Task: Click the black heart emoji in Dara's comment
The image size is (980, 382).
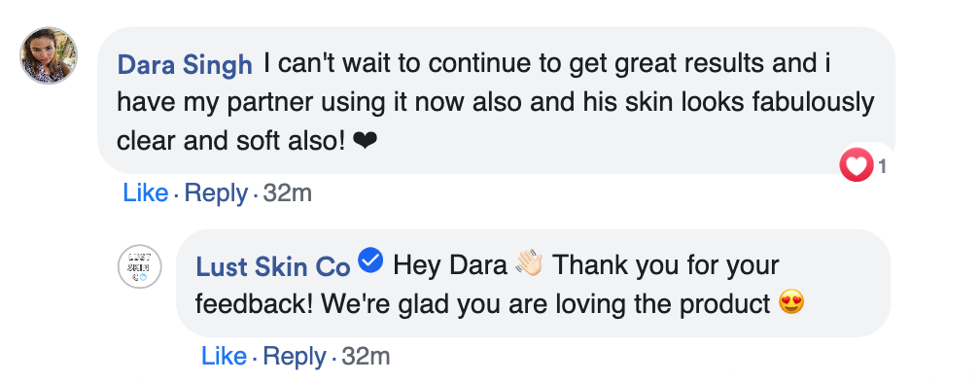Action: point(365,143)
